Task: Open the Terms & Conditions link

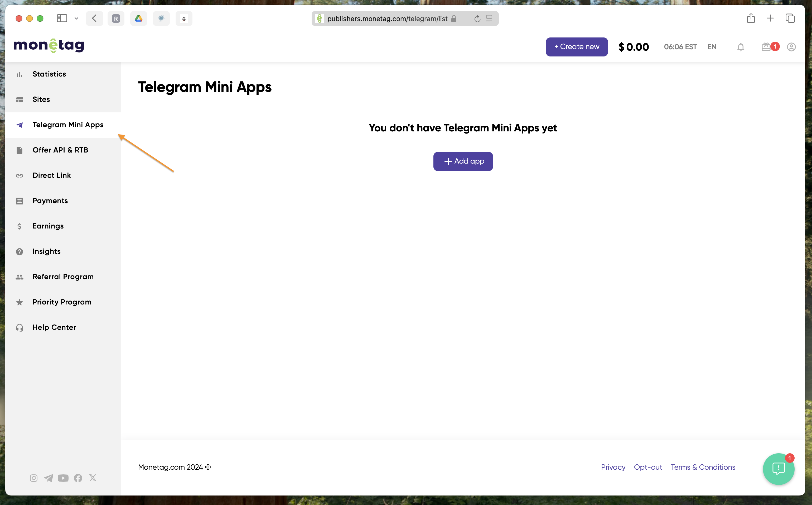Action: coord(703,467)
